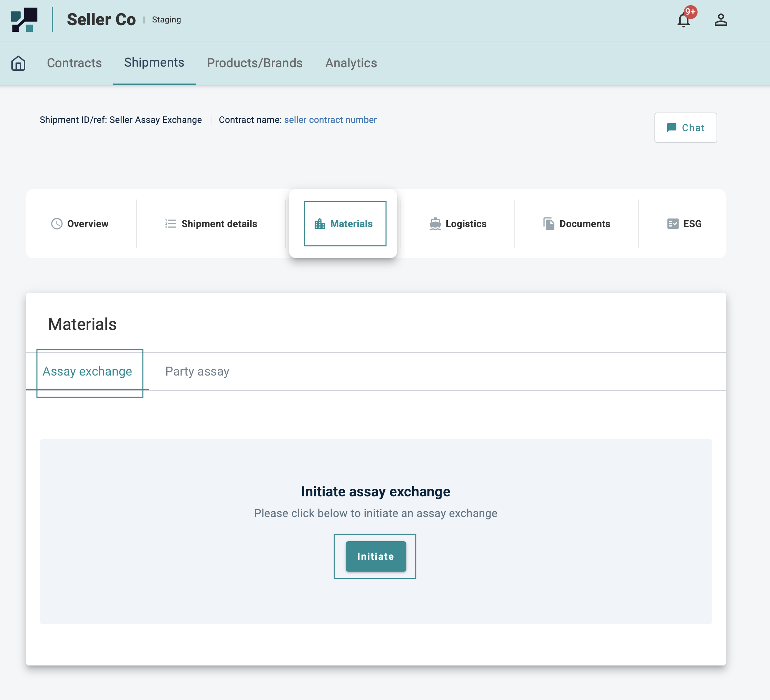Click the Logistics ship icon
The width and height of the screenshot is (770, 700).
(x=435, y=224)
